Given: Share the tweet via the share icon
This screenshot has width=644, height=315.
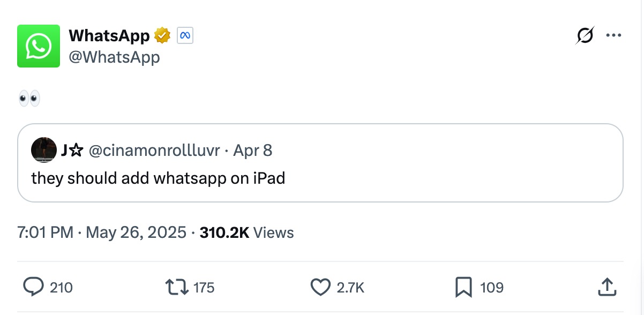Looking at the screenshot, I should pos(607,287).
